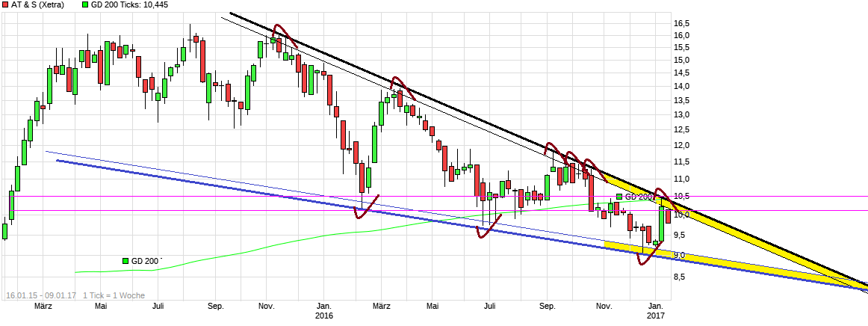Select the 'GD 200 Ticks: 10,445' legend text
Image resolution: width=868 pixels, height=326 pixels.
coord(129,5)
